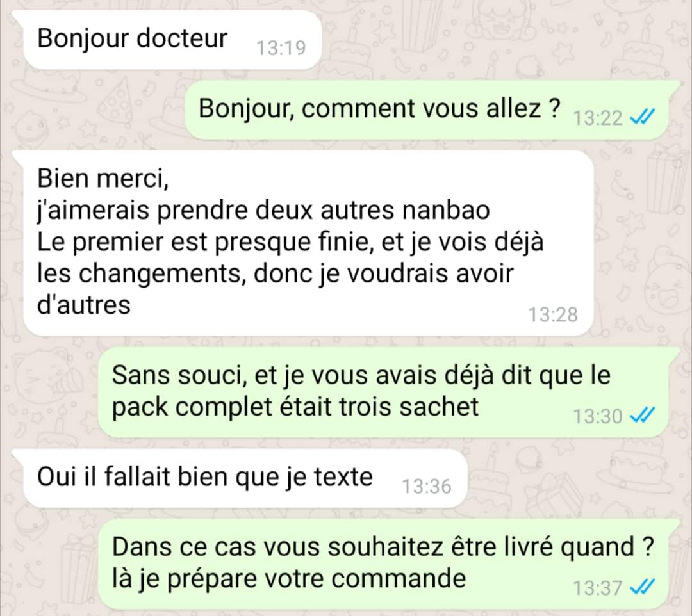Click the 13:30 timestamp in the green bubble
Image resolution: width=692 pixels, height=616 pixels.
coord(598,416)
